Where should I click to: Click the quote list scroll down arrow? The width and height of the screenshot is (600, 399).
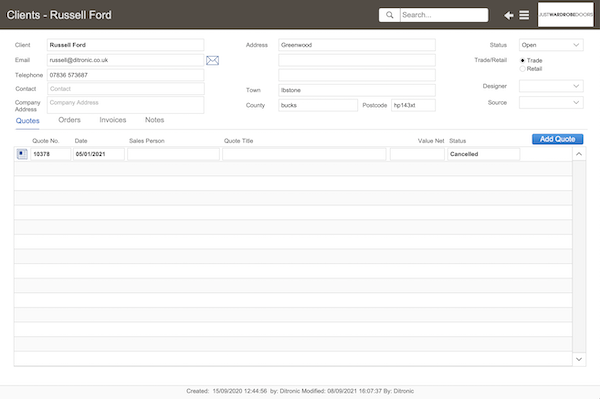(x=579, y=359)
